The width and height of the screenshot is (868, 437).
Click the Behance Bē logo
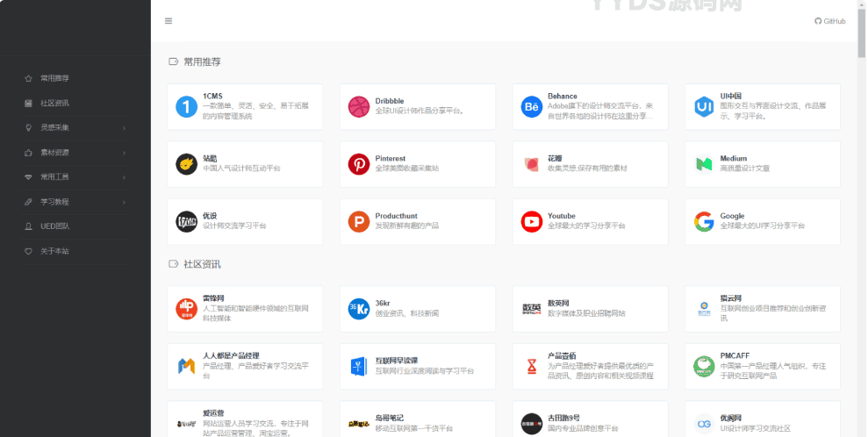[x=532, y=107]
